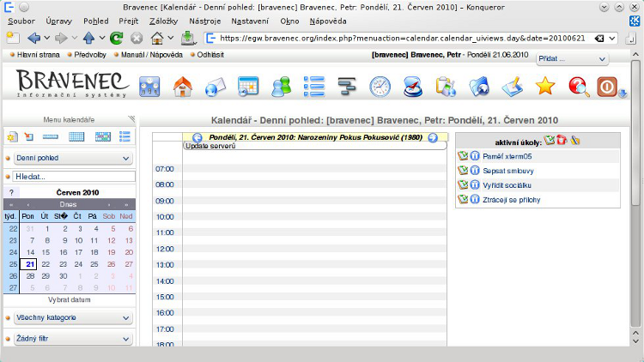Click the blue status icon before Sepsat smlouvy
This screenshot has width=644, height=362.
pyautogui.click(x=475, y=171)
